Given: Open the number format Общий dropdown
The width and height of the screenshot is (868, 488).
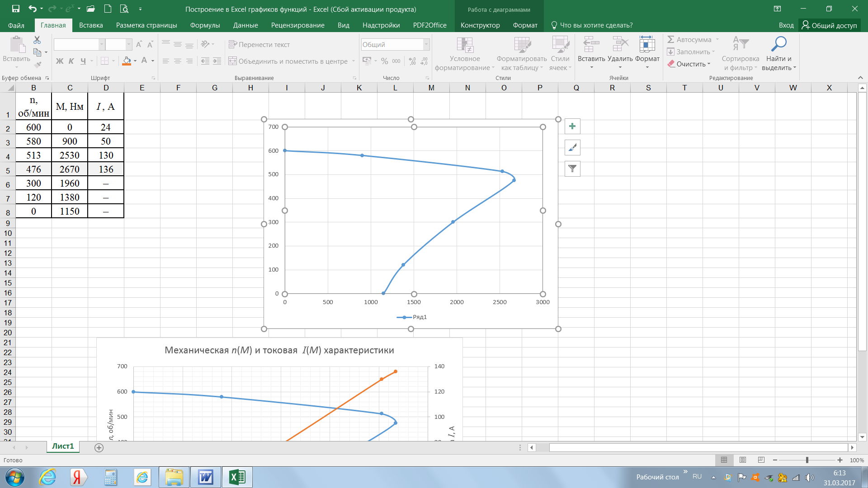Looking at the screenshot, I should tap(426, 44).
